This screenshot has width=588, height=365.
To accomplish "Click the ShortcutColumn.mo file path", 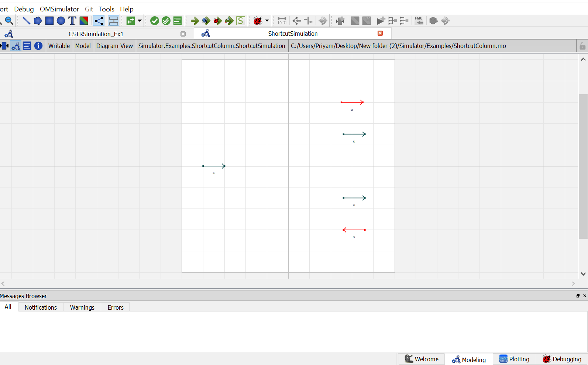I will (398, 46).
